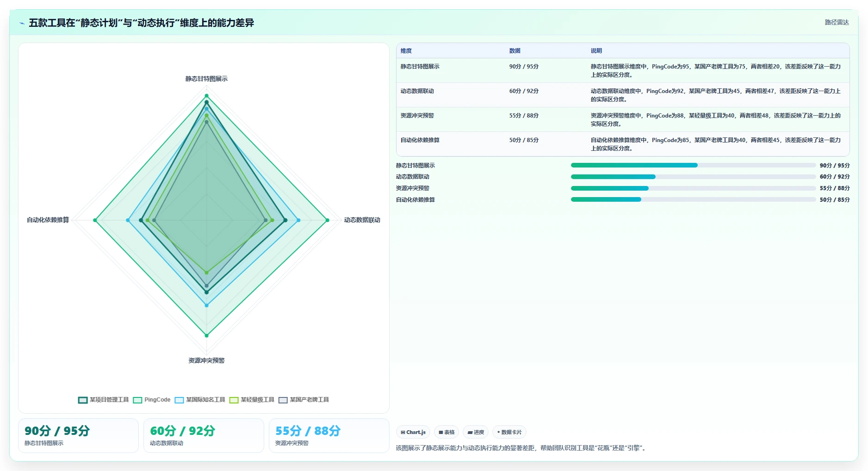868x471 pixels.
Task: Click table value 55分 / 88分
Action: click(x=524, y=116)
